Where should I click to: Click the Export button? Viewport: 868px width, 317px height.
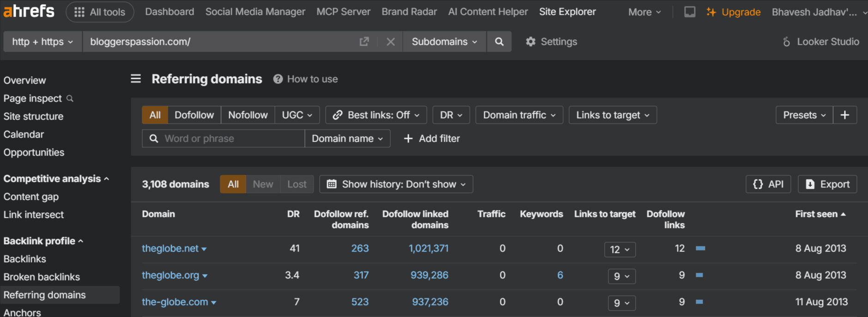pos(827,184)
